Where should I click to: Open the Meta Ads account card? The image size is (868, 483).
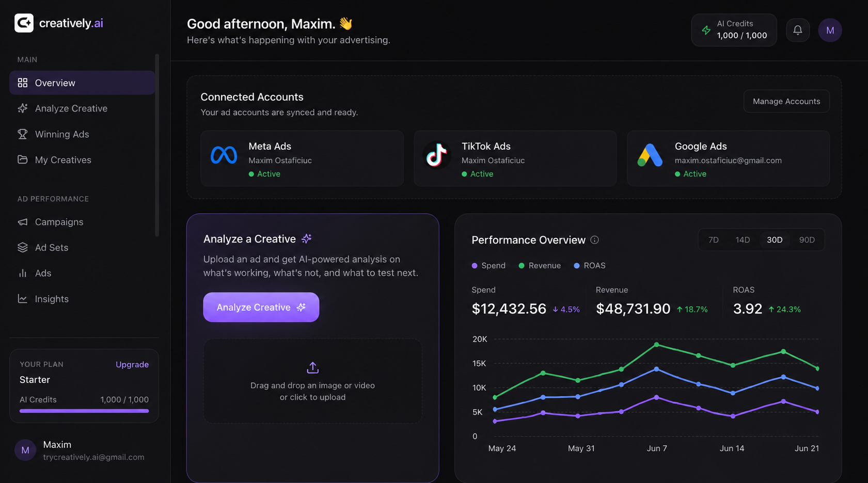click(x=302, y=158)
